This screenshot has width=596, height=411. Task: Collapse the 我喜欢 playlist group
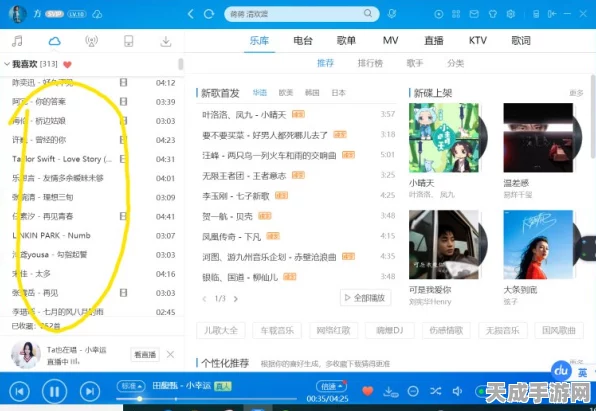(7, 64)
